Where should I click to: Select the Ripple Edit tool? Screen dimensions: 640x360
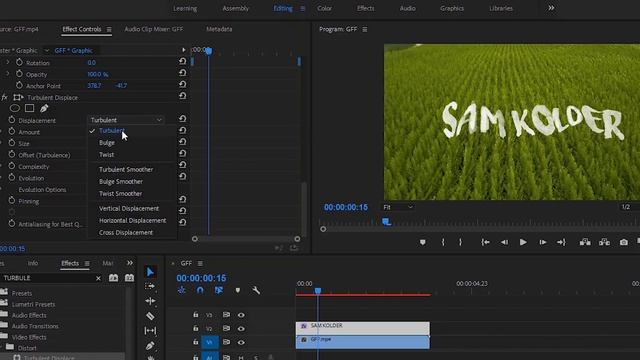150,301
